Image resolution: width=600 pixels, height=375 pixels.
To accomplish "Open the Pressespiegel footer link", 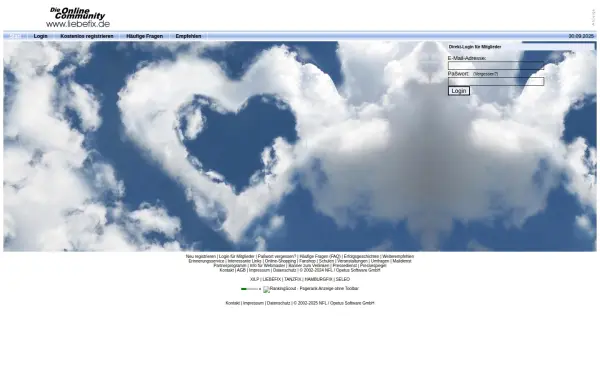I will coord(373,266).
